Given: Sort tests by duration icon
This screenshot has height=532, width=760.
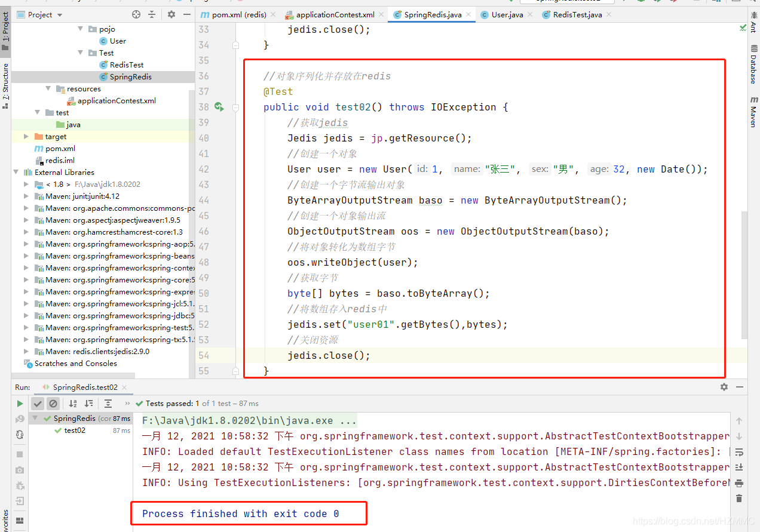Looking at the screenshot, I should 87,404.
